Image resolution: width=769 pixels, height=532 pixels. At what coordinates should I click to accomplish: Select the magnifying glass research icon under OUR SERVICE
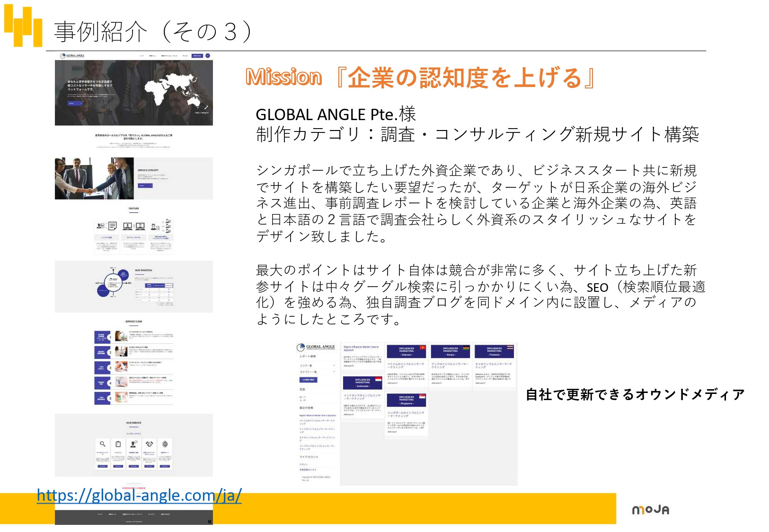pyautogui.click(x=102, y=444)
